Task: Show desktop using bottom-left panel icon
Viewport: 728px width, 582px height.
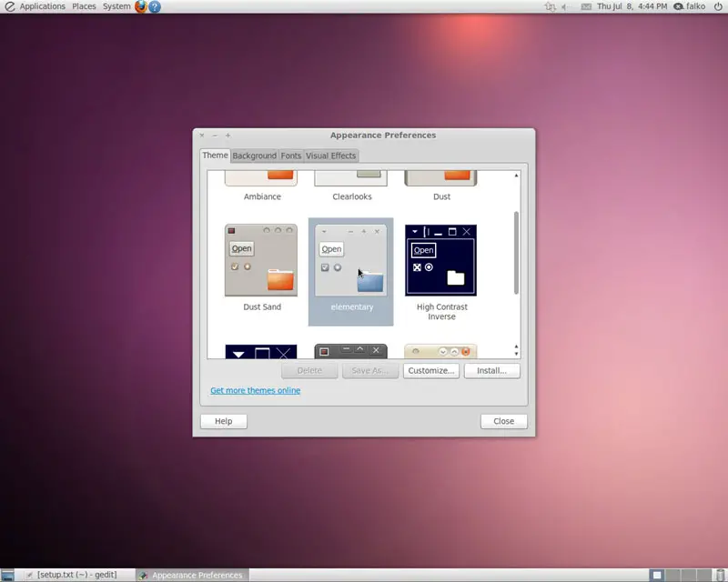Action: click(x=7, y=575)
